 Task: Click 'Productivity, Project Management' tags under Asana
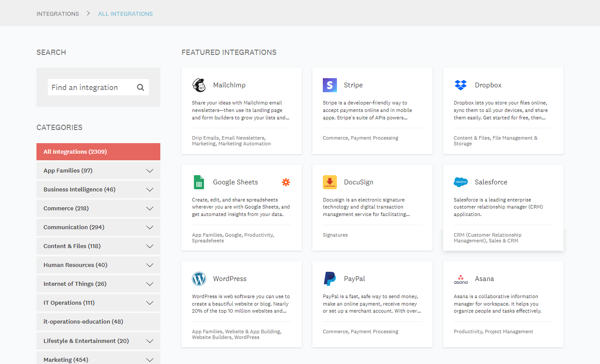493,332
